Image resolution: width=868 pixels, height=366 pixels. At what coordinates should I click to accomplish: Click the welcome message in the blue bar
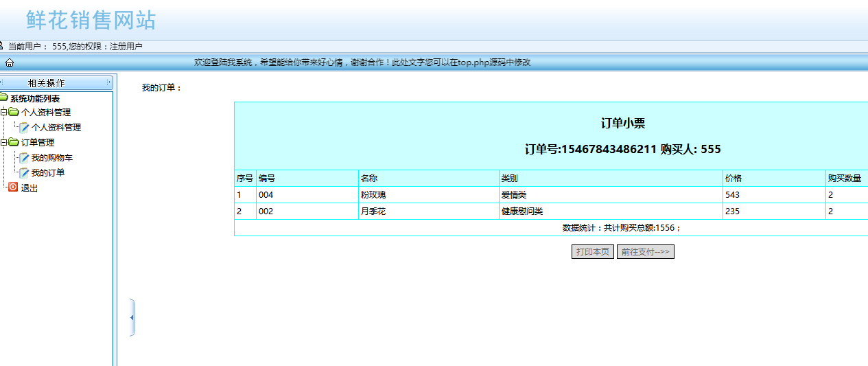click(362, 62)
